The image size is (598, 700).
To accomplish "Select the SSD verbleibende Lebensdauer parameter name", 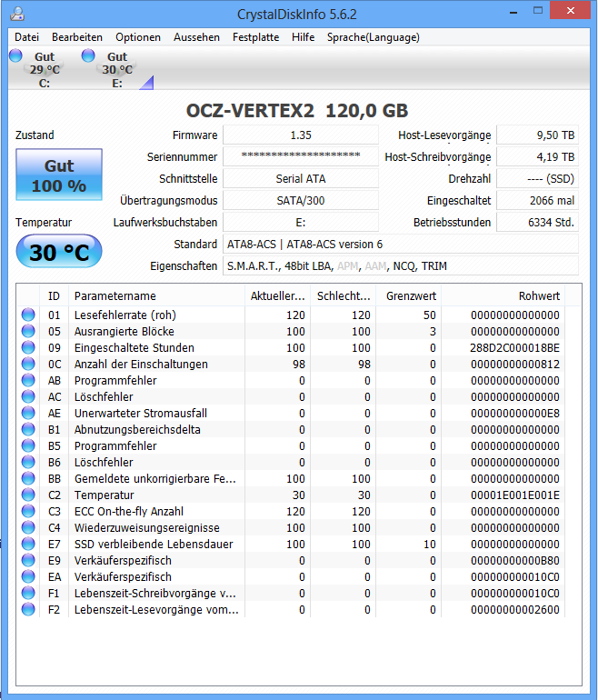I will coord(154,545).
